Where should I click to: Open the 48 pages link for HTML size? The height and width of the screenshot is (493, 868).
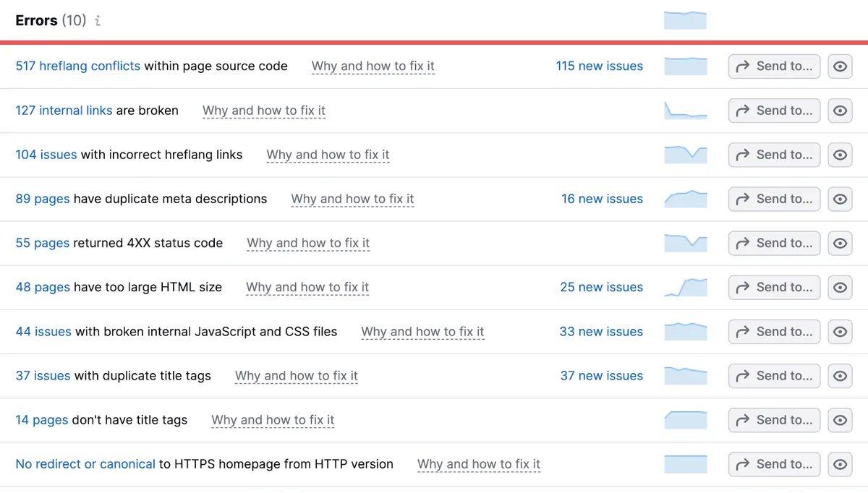coord(43,287)
